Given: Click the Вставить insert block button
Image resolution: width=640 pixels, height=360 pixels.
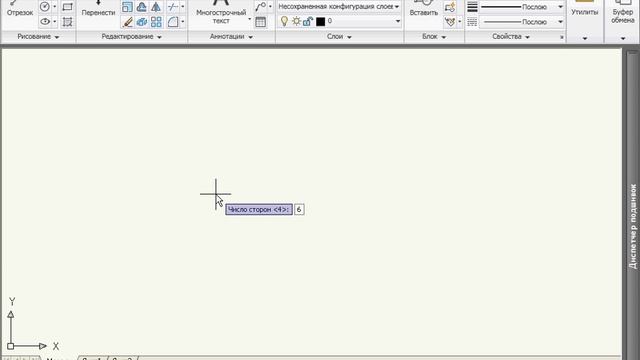Looking at the screenshot, I should coord(424,9).
